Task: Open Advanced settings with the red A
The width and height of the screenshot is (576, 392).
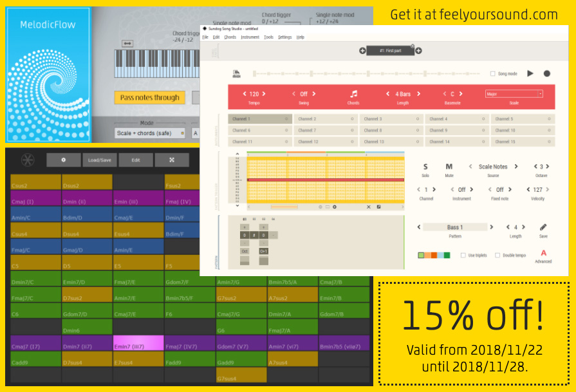Action: (543, 253)
